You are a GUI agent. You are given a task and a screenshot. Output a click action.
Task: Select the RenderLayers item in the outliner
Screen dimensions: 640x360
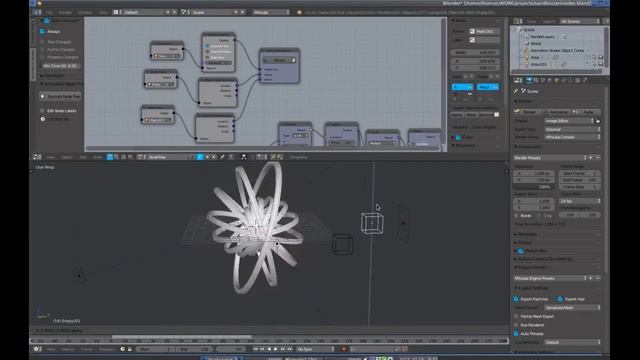click(x=542, y=37)
